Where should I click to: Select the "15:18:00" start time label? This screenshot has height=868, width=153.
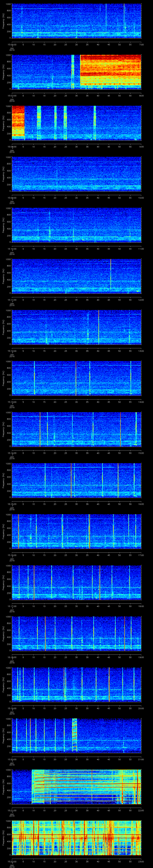[12, 657]
